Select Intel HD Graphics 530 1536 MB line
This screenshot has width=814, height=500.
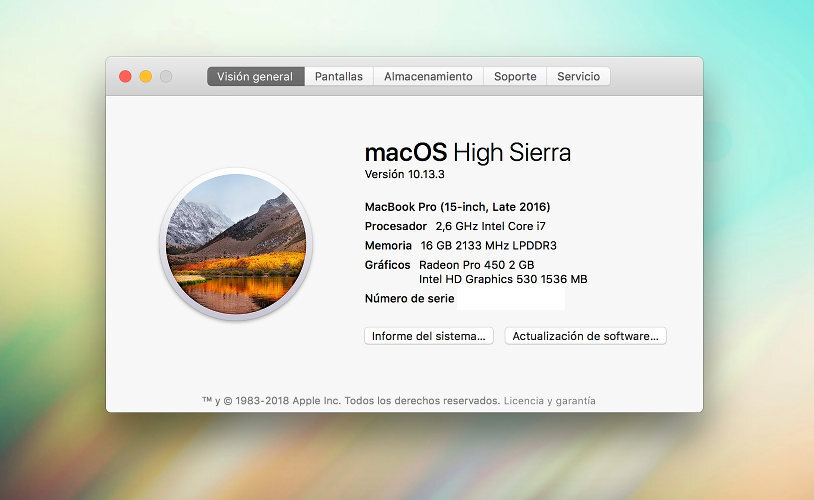pyautogui.click(x=503, y=279)
